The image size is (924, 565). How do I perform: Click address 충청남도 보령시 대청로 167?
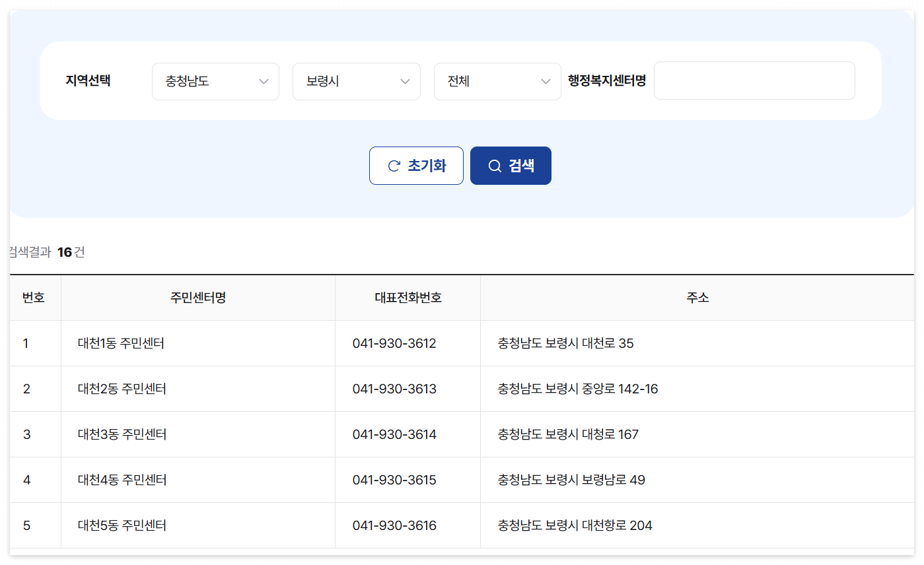[x=568, y=434]
